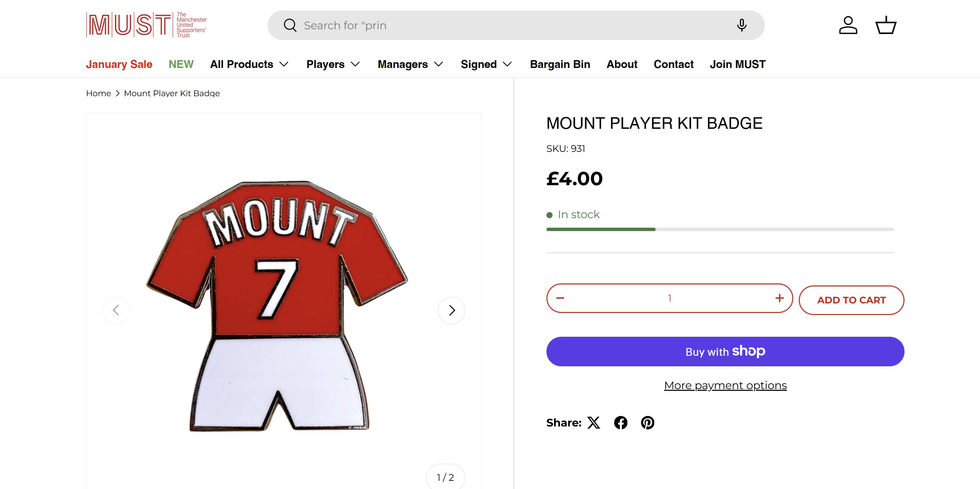Activate voice search microphone icon
This screenshot has height=489, width=980.
tap(742, 25)
